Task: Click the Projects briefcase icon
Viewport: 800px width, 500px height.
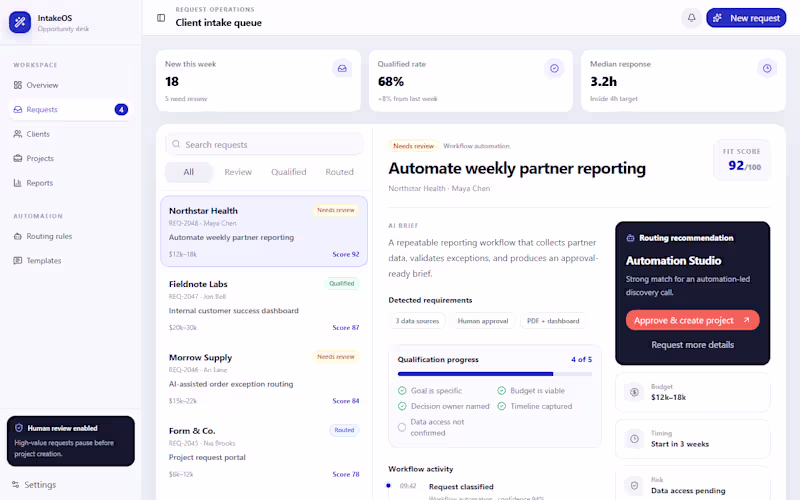Action: tap(18, 159)
